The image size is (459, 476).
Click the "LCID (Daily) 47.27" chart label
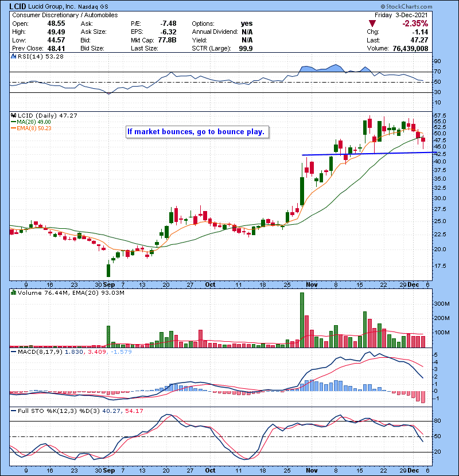[x=48, y=115]
